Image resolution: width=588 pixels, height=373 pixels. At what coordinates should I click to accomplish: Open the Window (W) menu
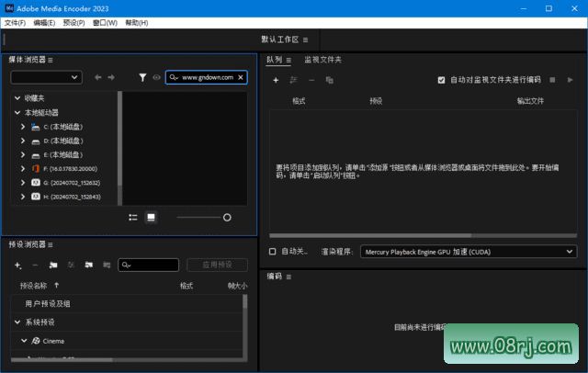point(105,23)
